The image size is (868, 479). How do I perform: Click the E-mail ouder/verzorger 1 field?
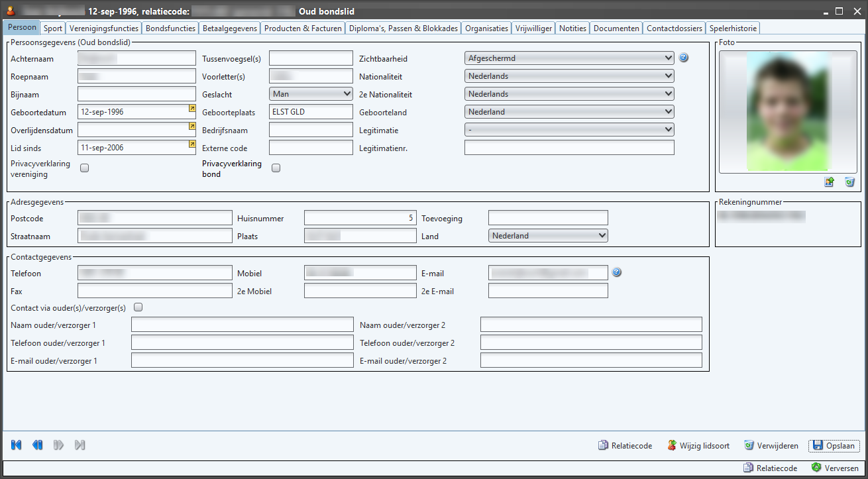[243, 360]
